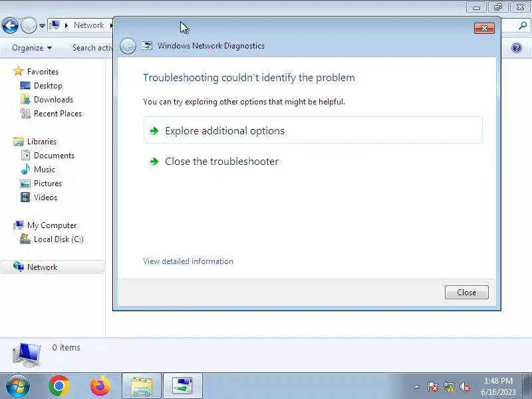Expand address bar root arrow before Network
The width and height of the screenshot is (532, 399).
pyautogui.click(x=66, y=25)
